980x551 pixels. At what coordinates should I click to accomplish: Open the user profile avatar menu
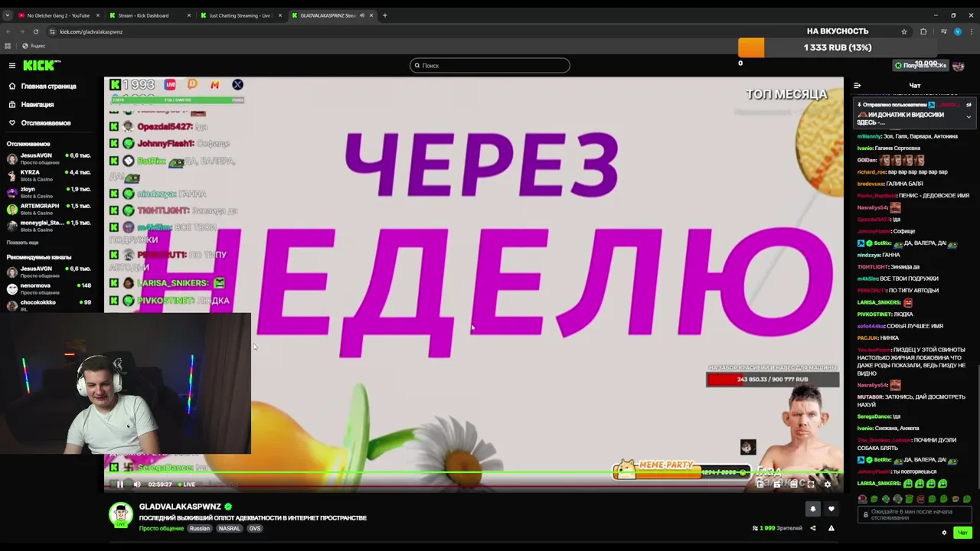pyautogui.click(x=959, y=66)
